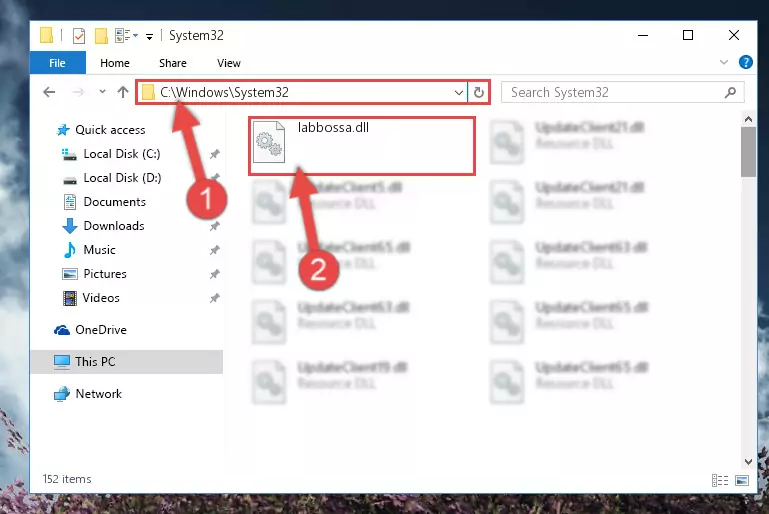Image resolution: width=769 pixels, height=514 pixels.
Task: Click the New Folder quick access toolbar icon
Action: [101, 36]
